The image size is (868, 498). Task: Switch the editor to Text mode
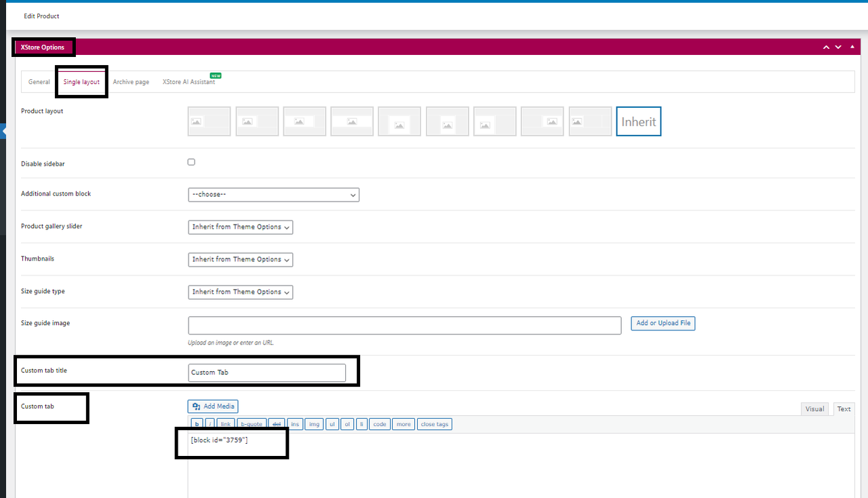[844, 409]
